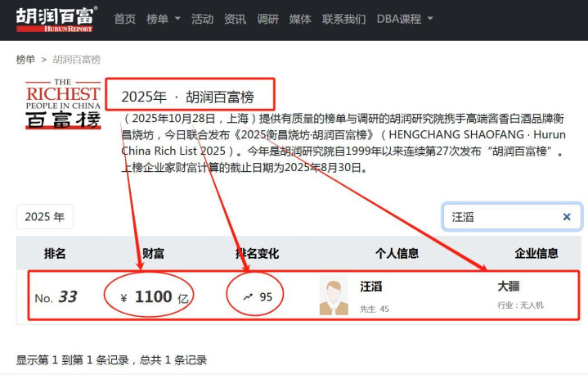Sort by the 排名 column header

(55, 253)
